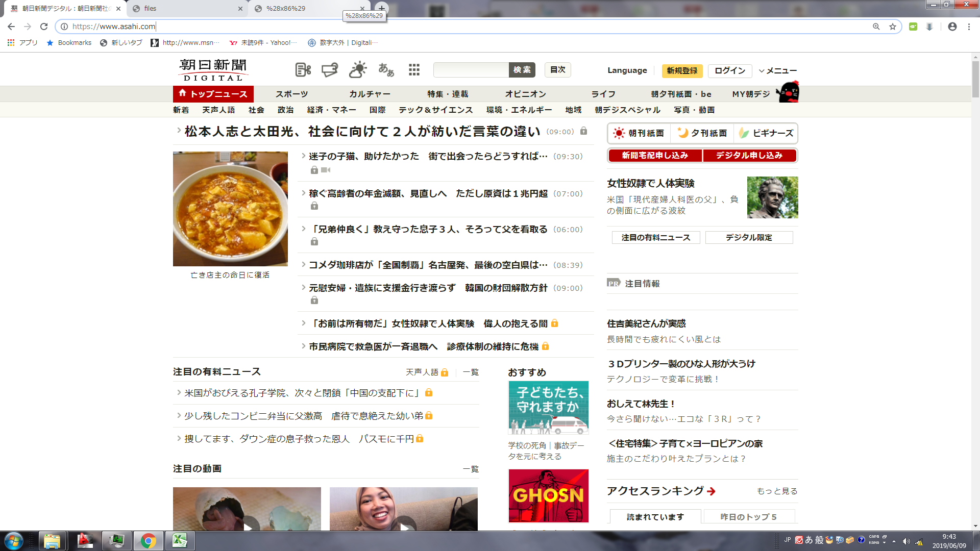The width and height of the screenshot is (980, 551).
Task: Open headline about 松本人志と太田光
Action: click(x=362, y=132)
